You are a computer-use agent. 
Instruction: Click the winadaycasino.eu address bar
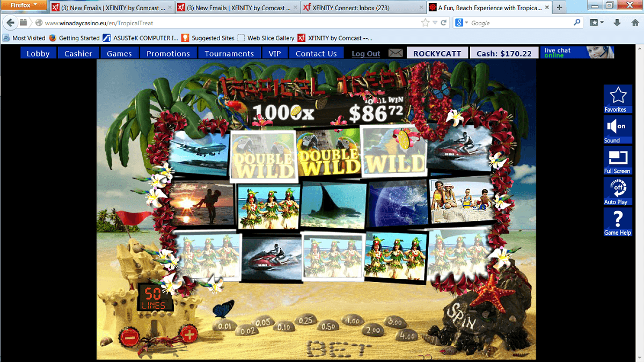[x=225, y=23]
